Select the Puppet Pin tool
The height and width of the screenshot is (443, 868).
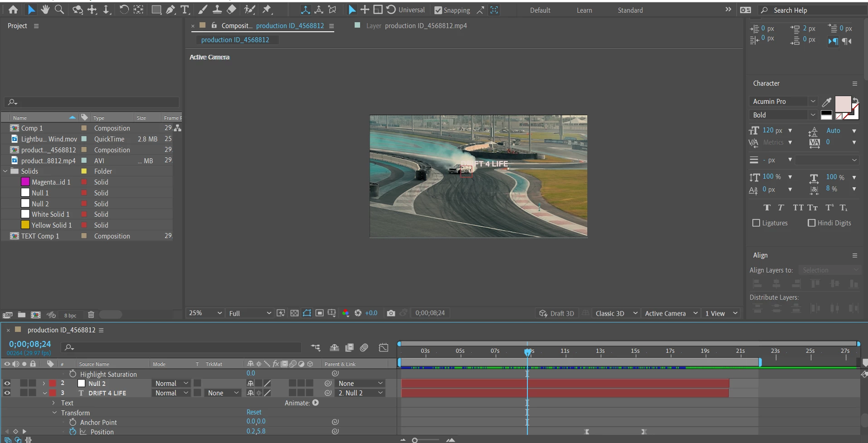pos(267,10)
